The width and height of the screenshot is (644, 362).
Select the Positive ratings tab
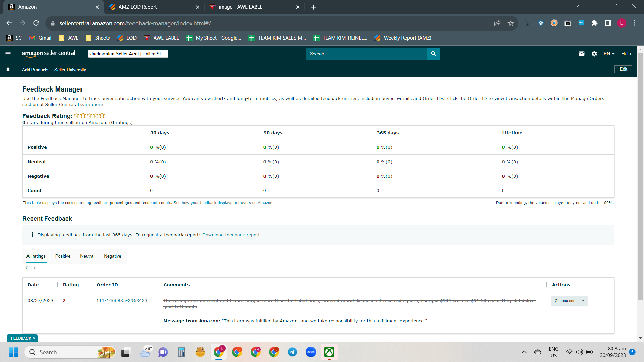[63, 256]
